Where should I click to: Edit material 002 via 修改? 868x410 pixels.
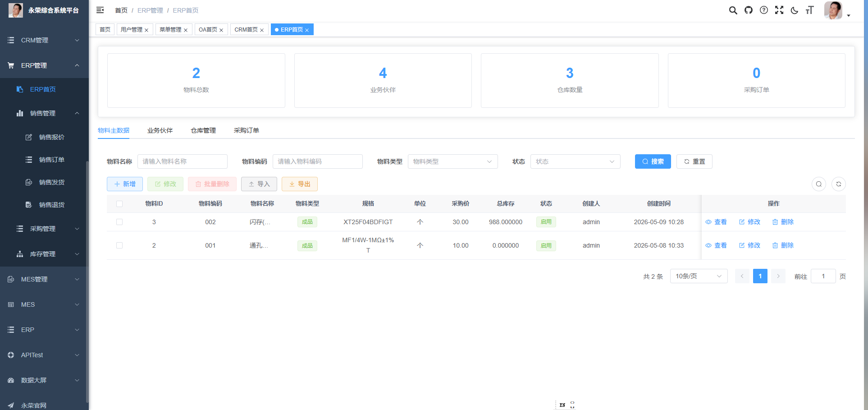point(749,222)
